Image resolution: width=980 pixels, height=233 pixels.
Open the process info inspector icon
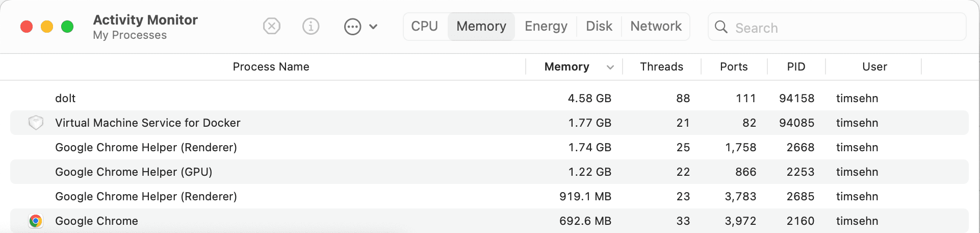click(x=311, y=26)
